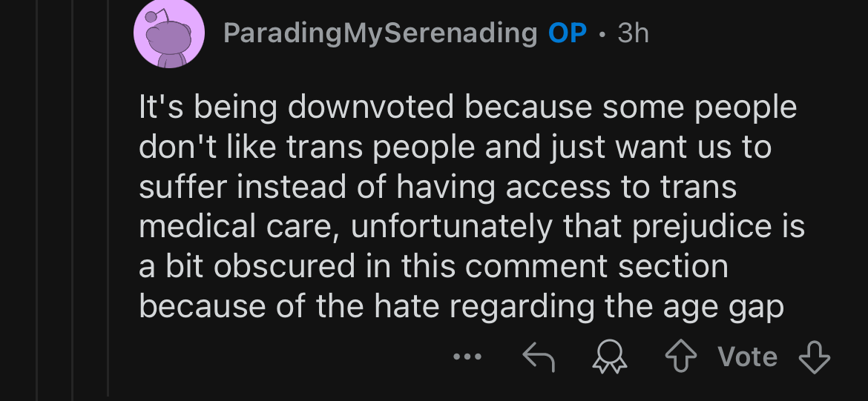Viewport: 868px width, 401px height.
Task: Give an award with the ribbon icon
Action: (610, 357)
